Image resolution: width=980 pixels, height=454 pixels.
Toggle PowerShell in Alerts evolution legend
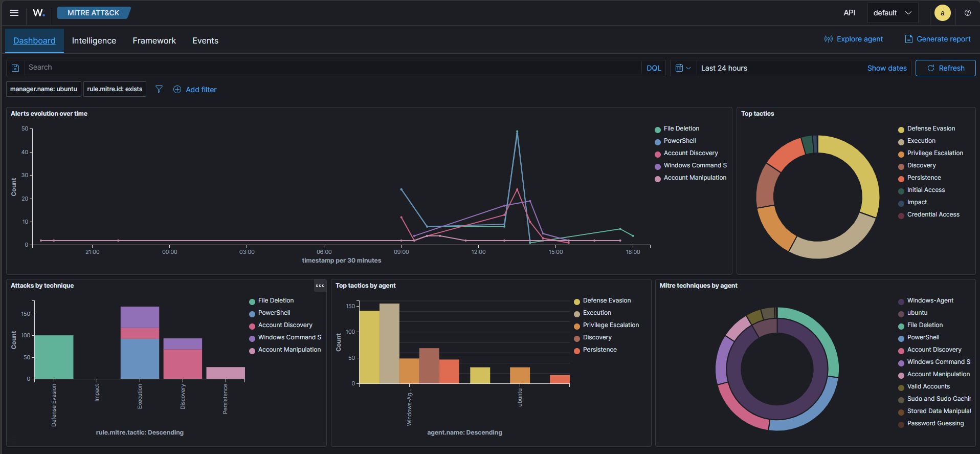(679, 141)
